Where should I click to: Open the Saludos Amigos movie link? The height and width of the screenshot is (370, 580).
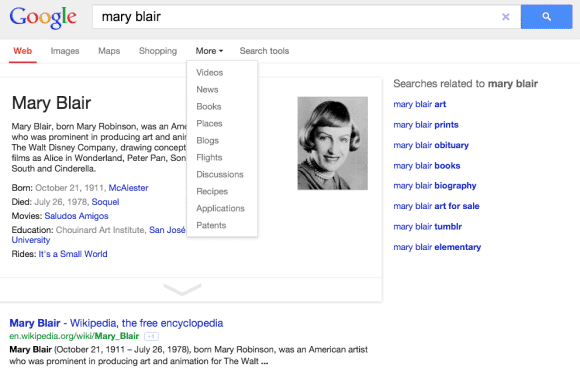coord(77,216)
